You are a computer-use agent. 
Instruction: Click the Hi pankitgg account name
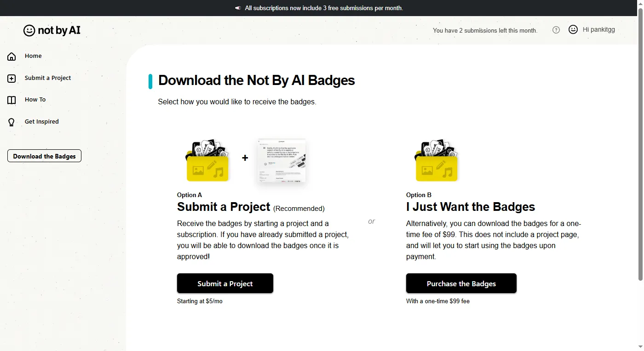pyautogui.click(x=598, y=29)
